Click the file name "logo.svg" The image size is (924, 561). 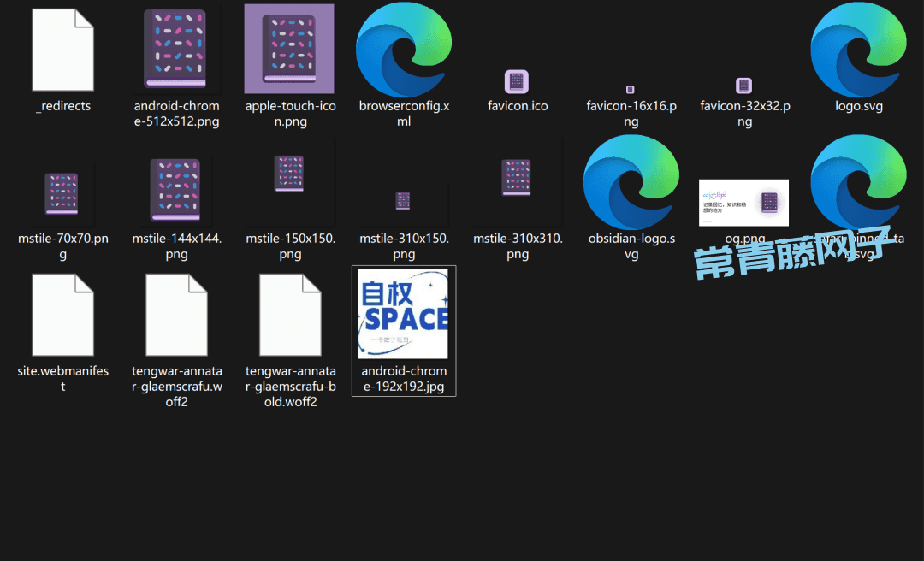(859, 106)
